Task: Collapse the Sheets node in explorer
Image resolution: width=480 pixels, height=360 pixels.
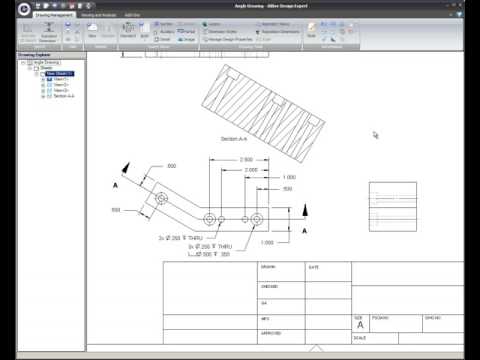Action: (x=30, y=68)
